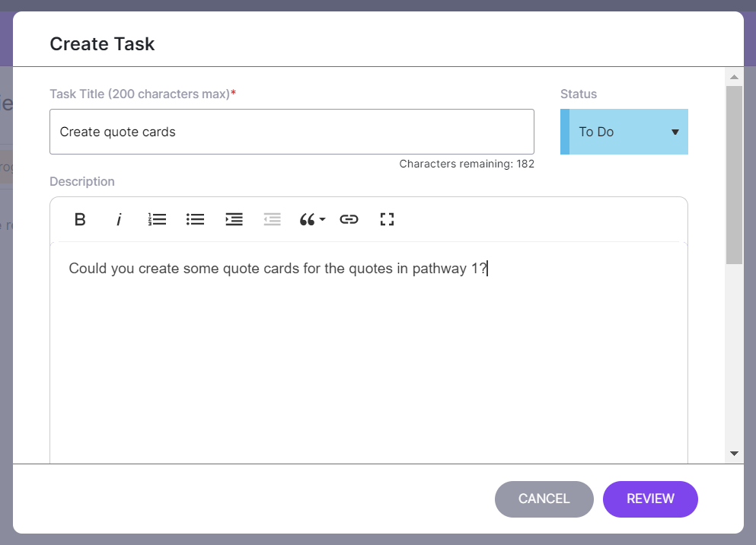Image resolution: width=756 pixels, height=545 pixels.
Task: Click the Review button
Action: click(650, 499)
